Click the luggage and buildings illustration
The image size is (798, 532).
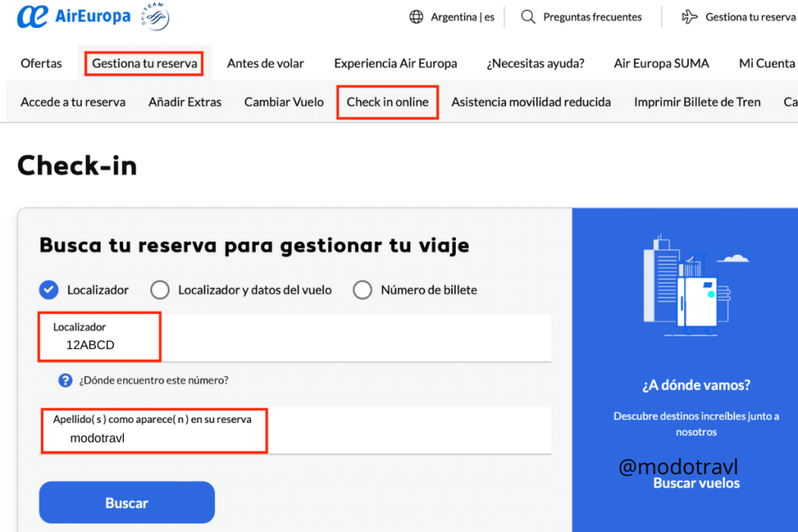[687, 285]
